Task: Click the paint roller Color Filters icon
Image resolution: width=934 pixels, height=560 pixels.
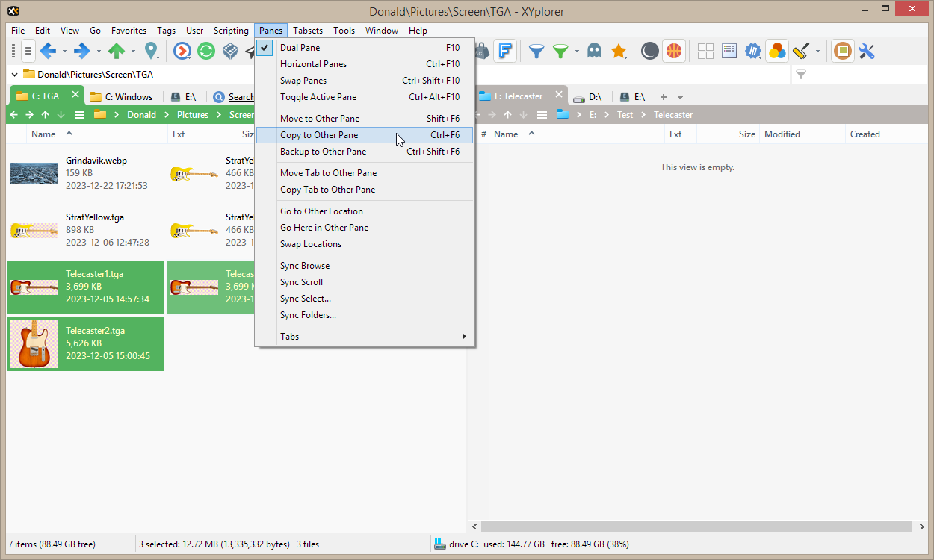Action: pos(801,51)
